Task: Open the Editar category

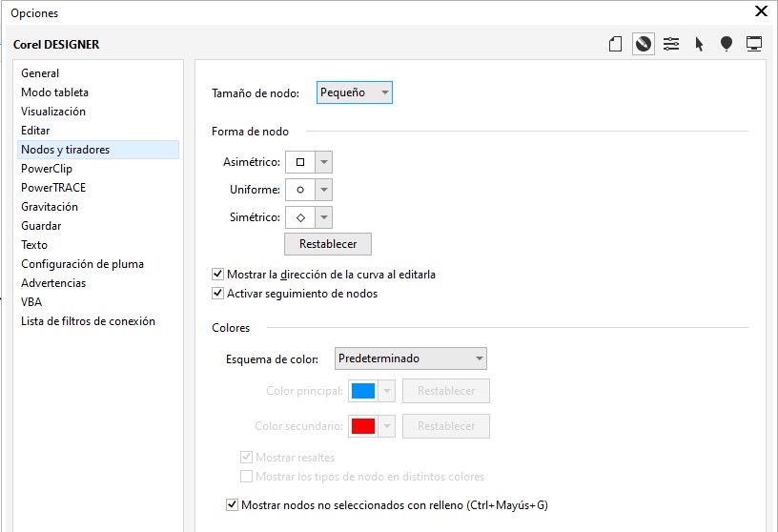Action: [x=98, y=131]
